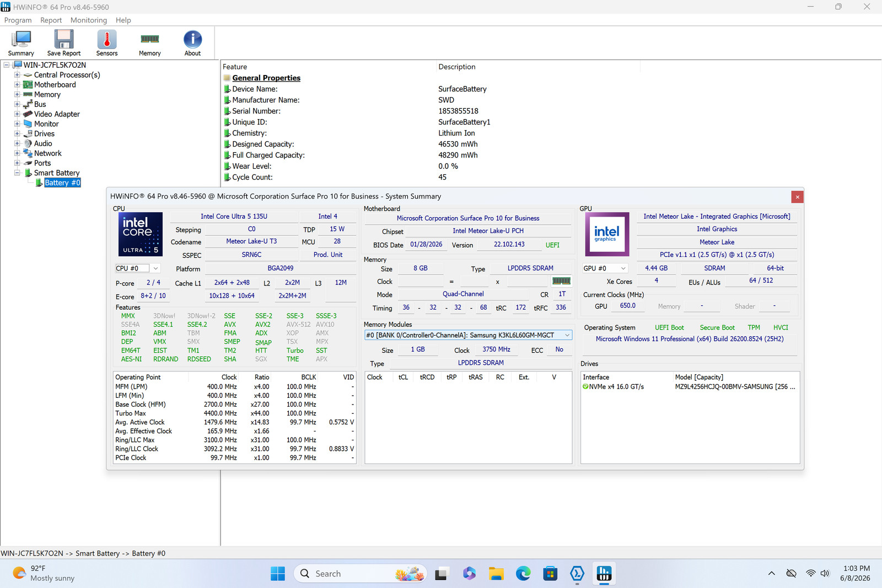Viewport: 882px width, 588px height.
Task: Select the Network tree item
Action: [48, 153]
